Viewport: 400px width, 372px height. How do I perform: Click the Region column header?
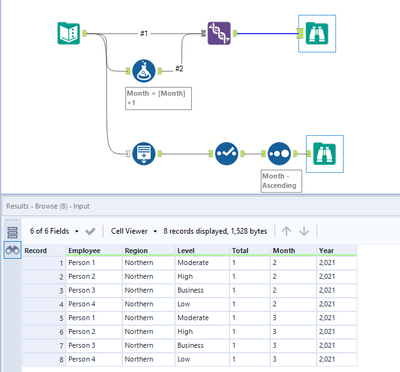click(148, 251)
